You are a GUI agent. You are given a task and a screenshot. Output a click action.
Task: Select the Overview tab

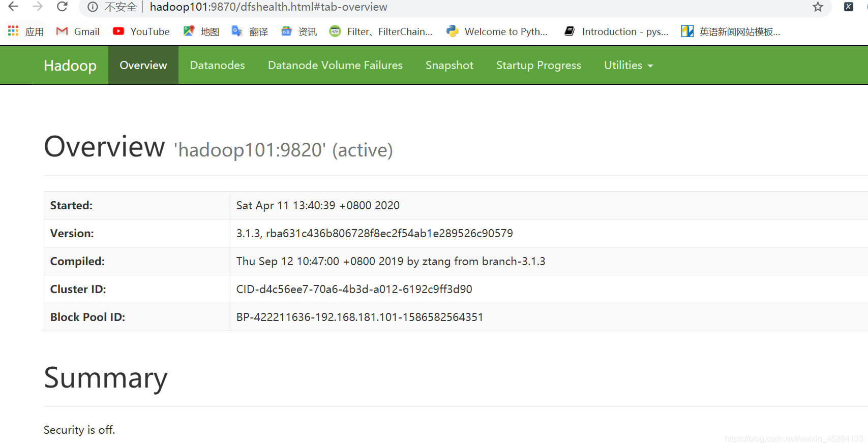(x=143, y=65)
